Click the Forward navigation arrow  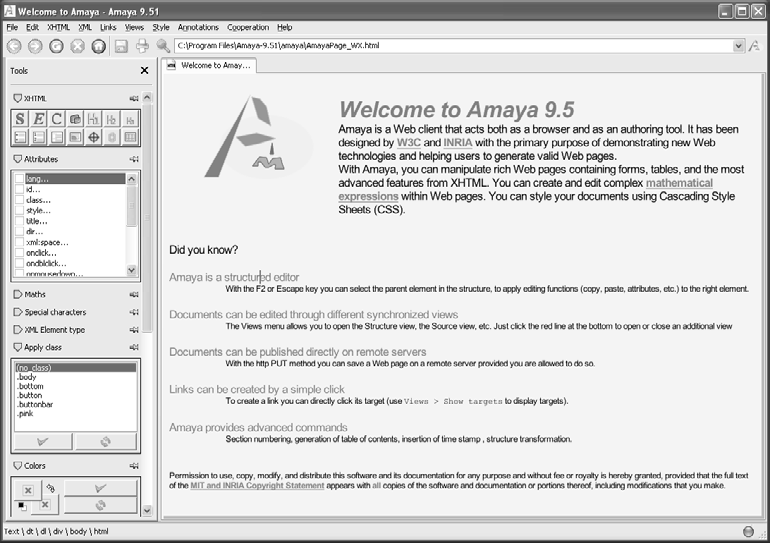[x=35, y=46]
